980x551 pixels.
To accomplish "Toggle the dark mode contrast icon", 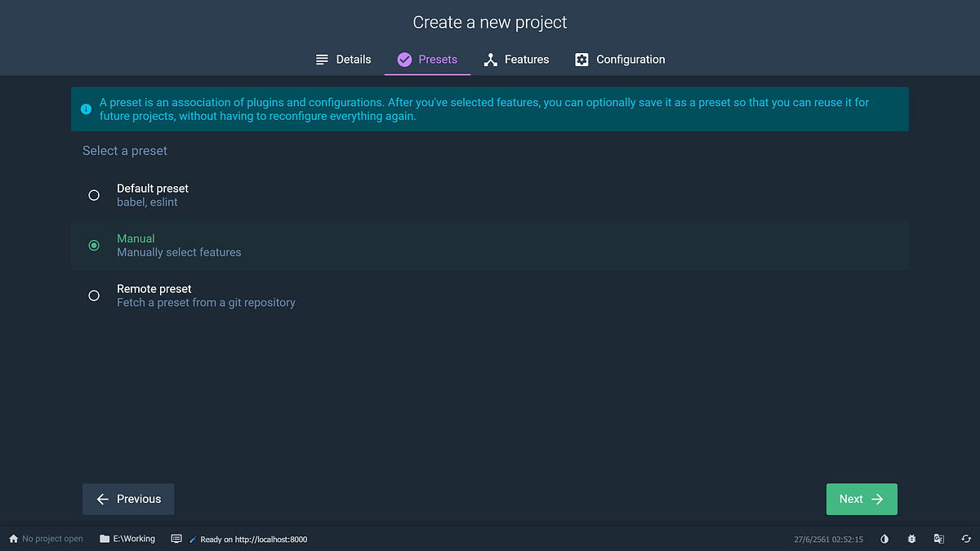I will coord(884,539).
